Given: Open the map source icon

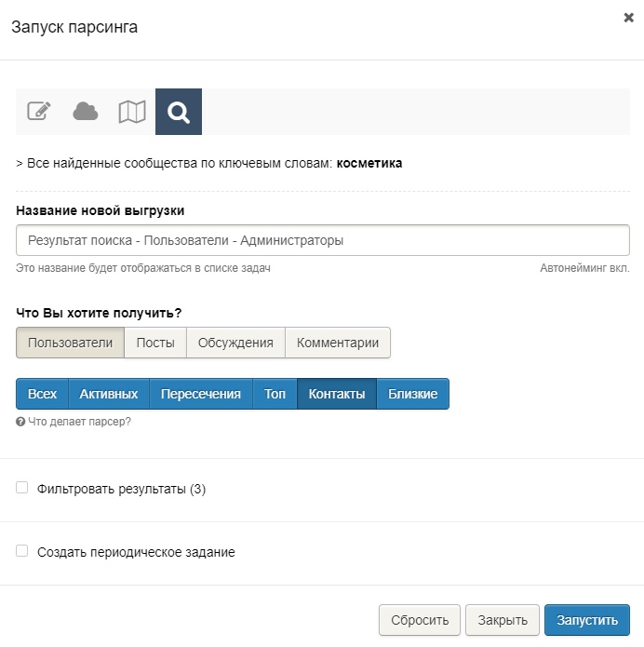Looking at the screenshot, I should [132, 112].
